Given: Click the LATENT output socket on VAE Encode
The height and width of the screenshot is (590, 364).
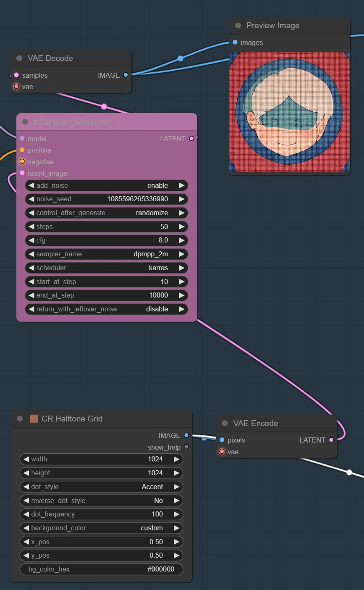Looking at the screenshot, I should (x=331, y=440).
